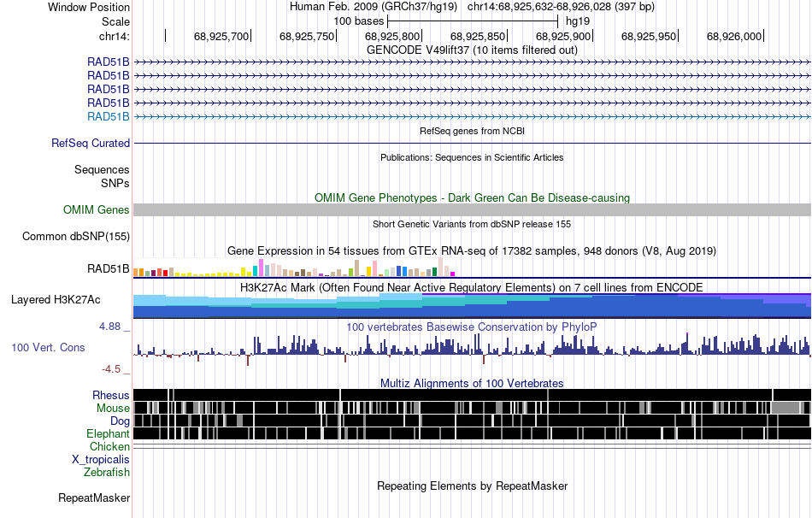Open 'RefSeq genes from NCBI' track title
The width and height of the screenshot is (812, 518).
[x=472, y=131]
